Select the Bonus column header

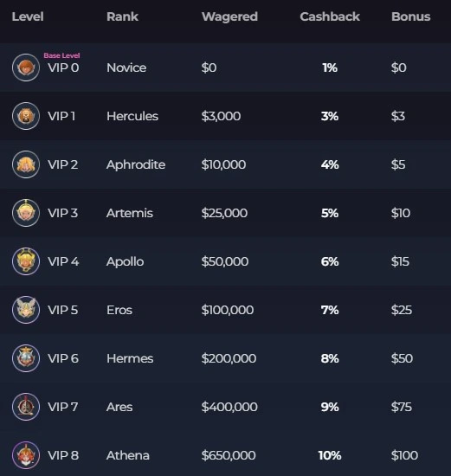[411, 16]
